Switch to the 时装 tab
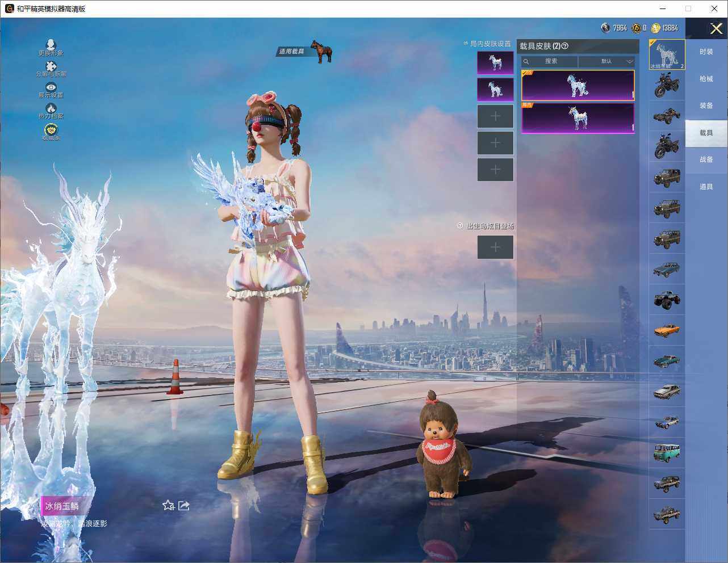The width and height of the screenshot is (728, 563). [x=706, y=52]
